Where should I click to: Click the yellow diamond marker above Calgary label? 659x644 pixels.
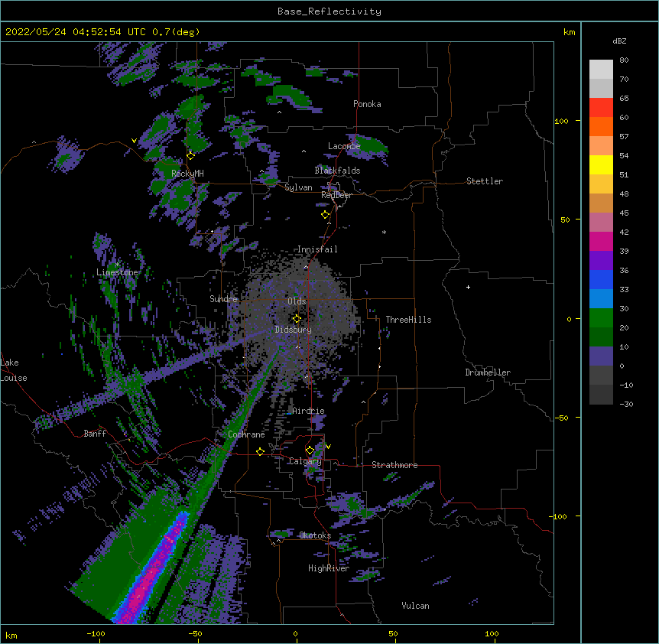click(x=310, y=450)
